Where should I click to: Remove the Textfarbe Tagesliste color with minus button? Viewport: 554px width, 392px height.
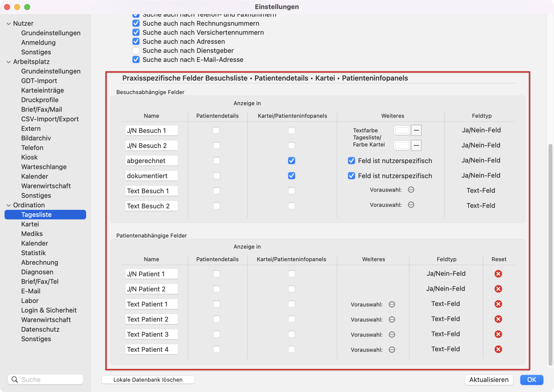(416, 131)
